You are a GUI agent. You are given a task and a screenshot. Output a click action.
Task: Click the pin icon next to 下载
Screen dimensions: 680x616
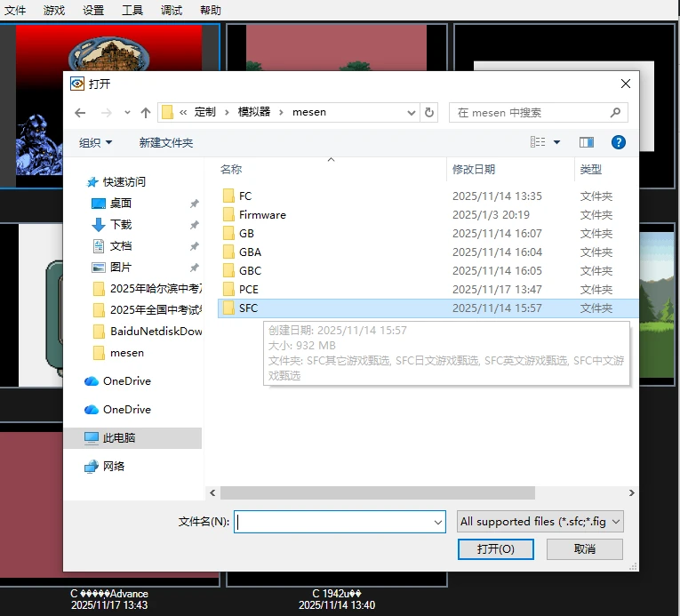[195, 225]
